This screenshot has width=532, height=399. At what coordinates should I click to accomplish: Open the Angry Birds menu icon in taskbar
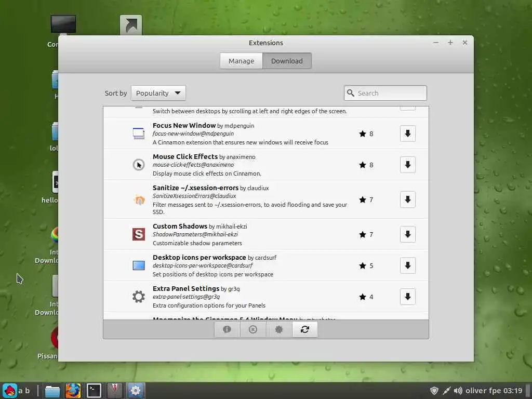[10, 391]
